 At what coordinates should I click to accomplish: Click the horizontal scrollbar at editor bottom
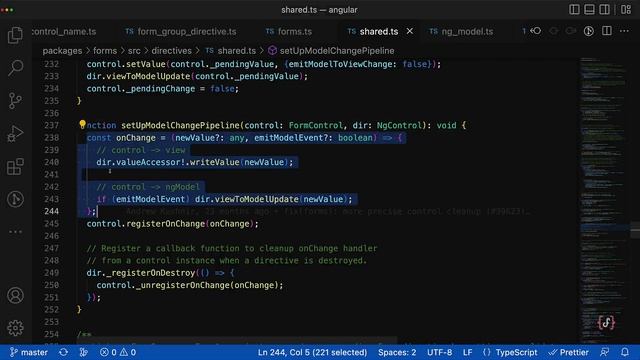(237, 340)
